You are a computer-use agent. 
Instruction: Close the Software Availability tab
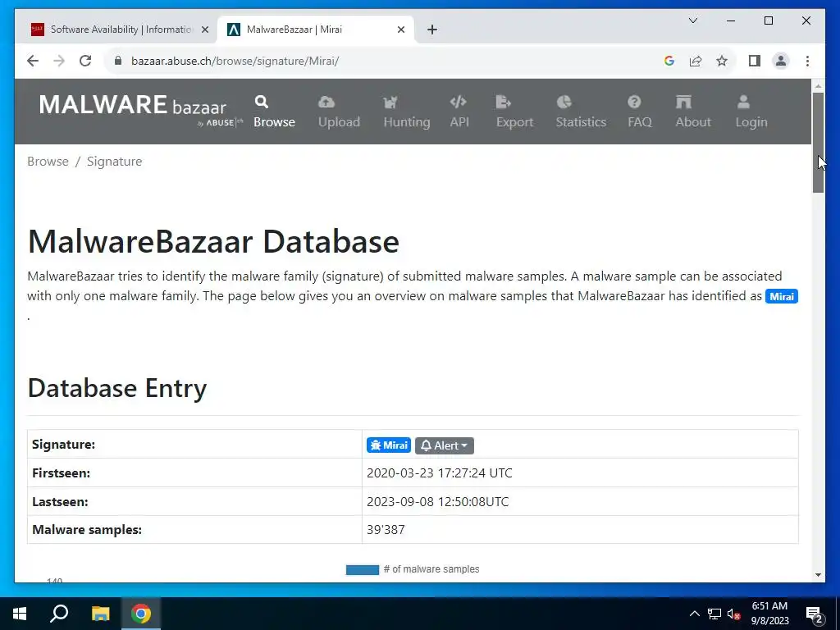[x=204, y=30]
